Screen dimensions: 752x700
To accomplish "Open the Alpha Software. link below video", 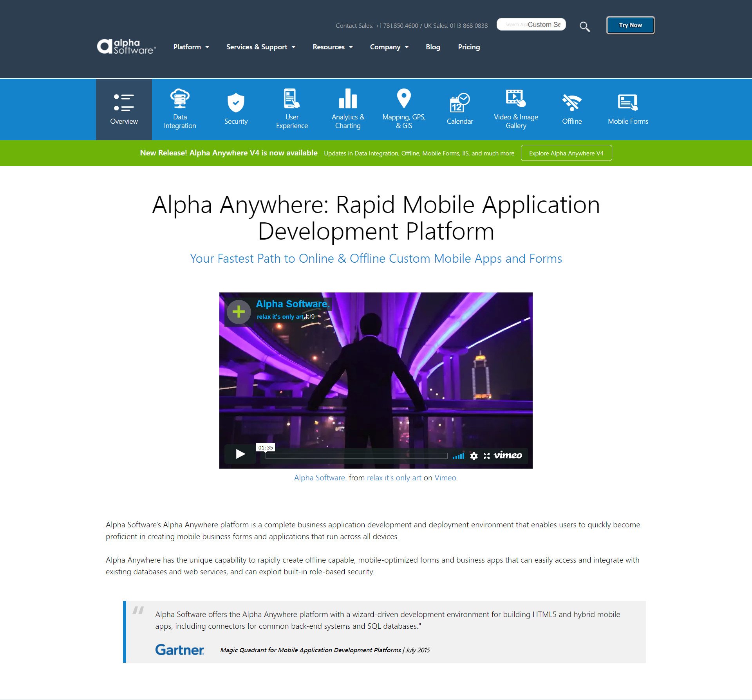I will click(x=320, y=478).
